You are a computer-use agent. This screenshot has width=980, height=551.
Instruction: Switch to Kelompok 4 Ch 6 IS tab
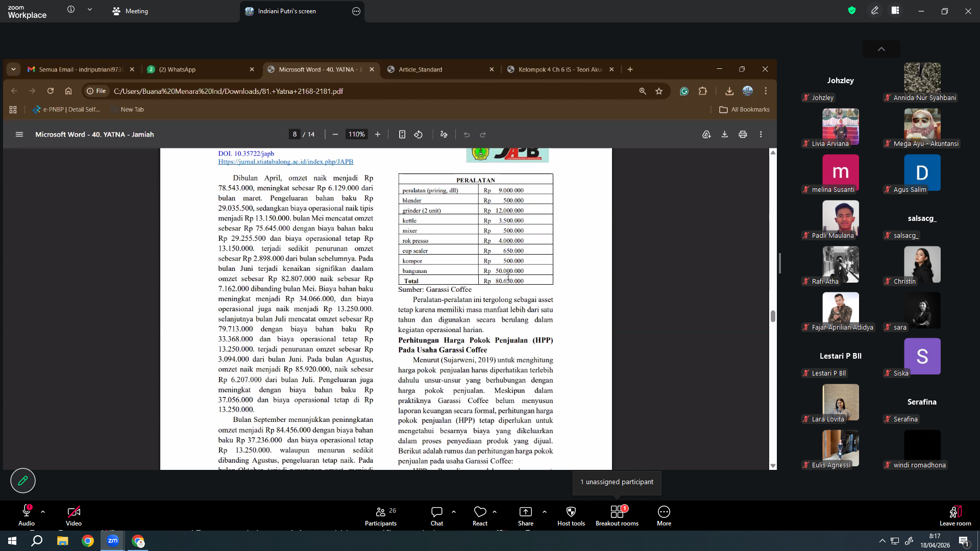tap(559, 69)
